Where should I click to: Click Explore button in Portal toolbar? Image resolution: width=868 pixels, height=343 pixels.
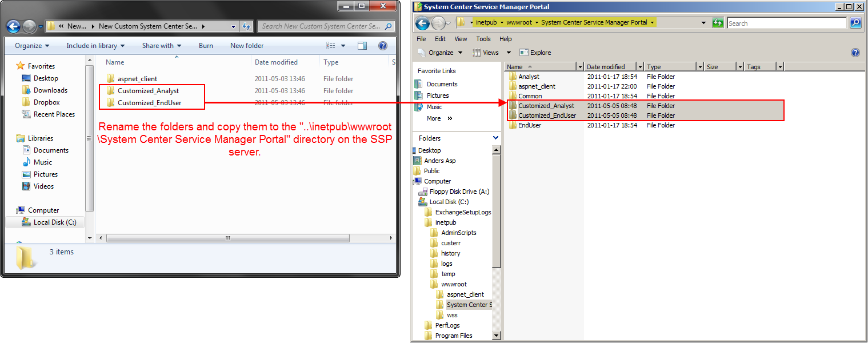point(535,53)
